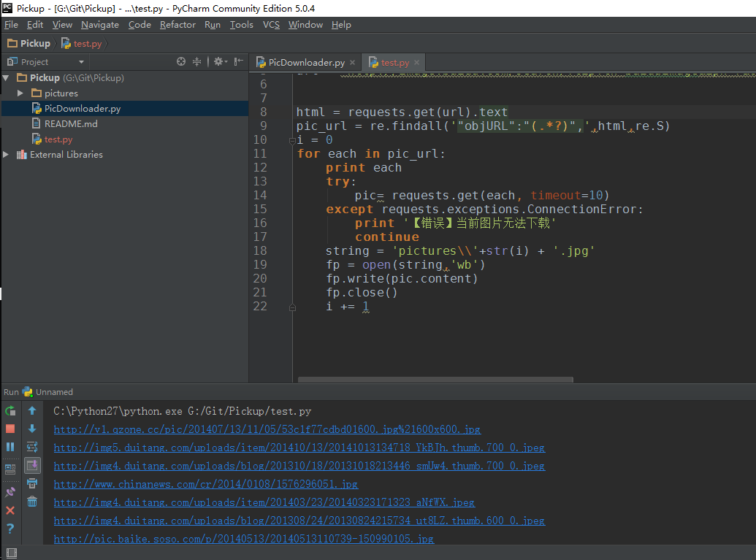Open Run panel help question mark icon
This screenshot has height=560, width=756.
click(x=10, y=529)
